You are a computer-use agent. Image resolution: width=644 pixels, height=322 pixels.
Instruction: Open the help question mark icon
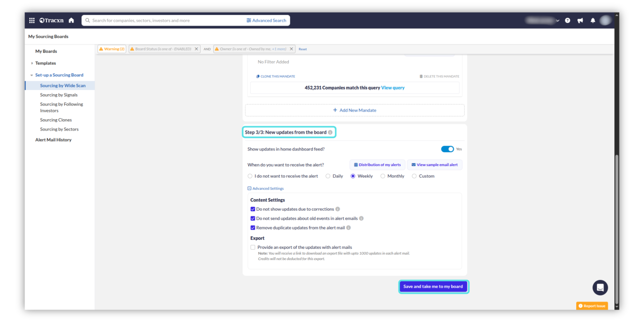coord(568,20)
